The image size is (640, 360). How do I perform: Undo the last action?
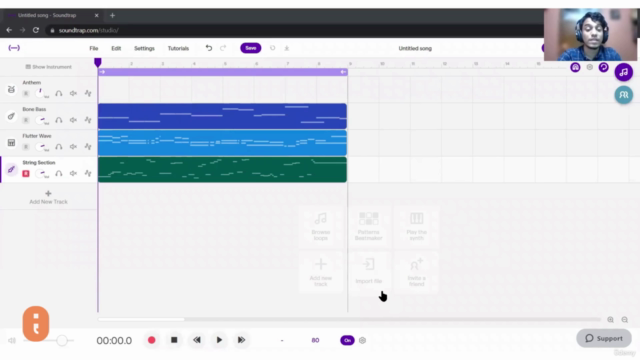(x=209, y=48)
